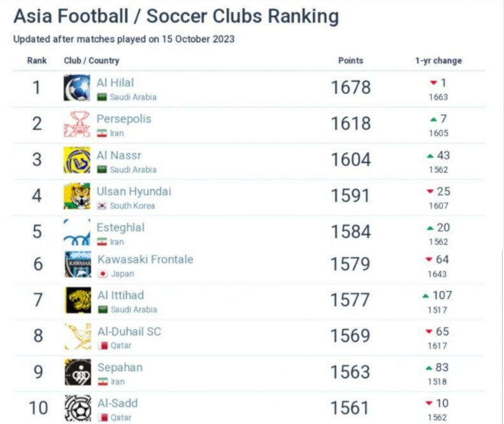
Task: Open the Esteghlal club link
Action: pyautogui.click(x=120, y=228)
